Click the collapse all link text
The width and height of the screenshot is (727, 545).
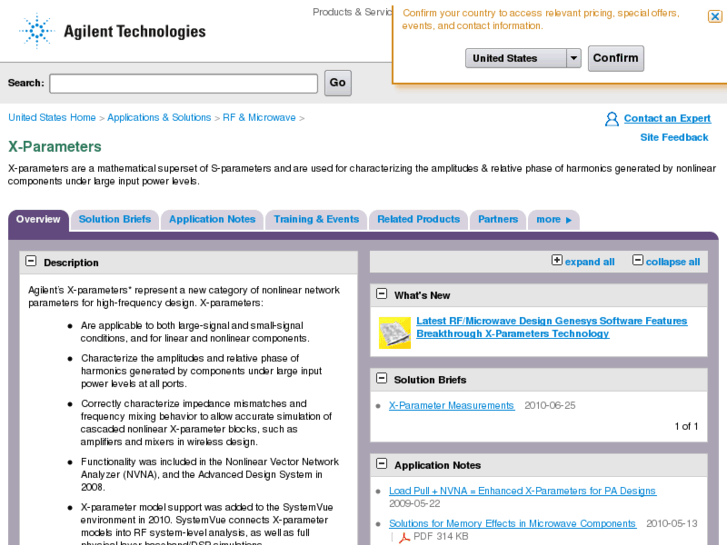(x=673, y=262)
